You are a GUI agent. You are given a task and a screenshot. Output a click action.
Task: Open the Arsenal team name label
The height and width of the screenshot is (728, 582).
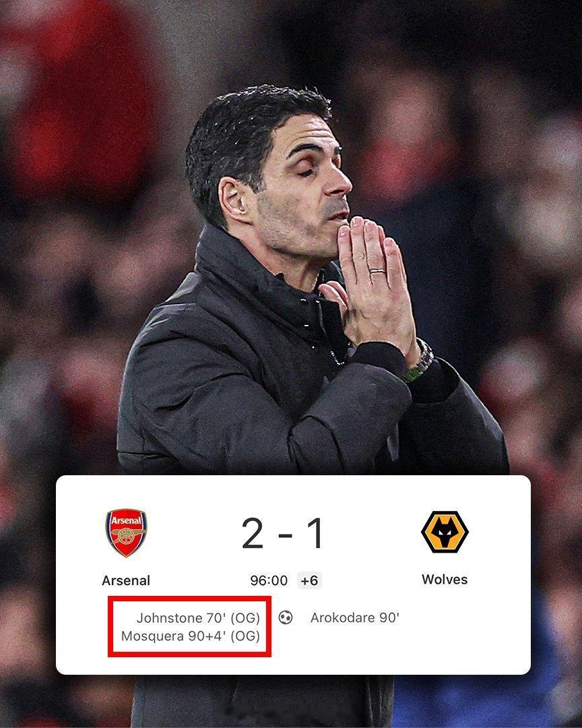point(126,580)
